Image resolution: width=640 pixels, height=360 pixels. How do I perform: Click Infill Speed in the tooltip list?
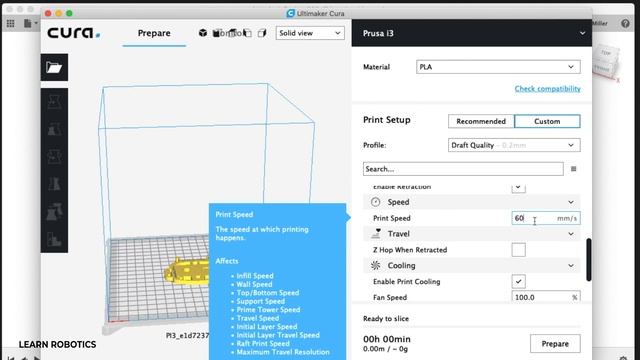255,276
